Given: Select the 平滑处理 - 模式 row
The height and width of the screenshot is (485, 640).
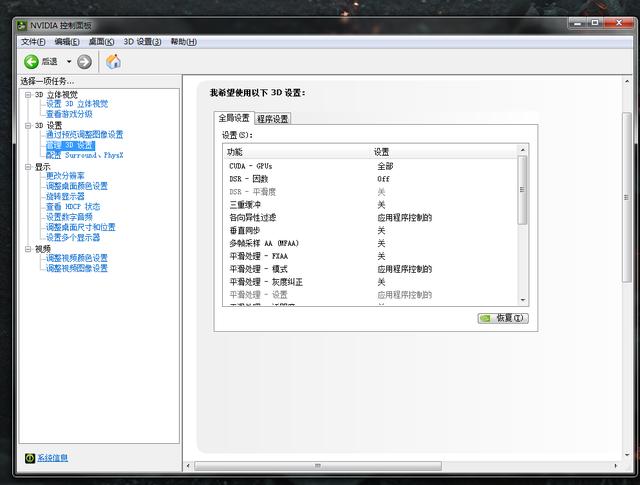Looking at the screenshot, I should pyautogui.click(x=370, y=269).
